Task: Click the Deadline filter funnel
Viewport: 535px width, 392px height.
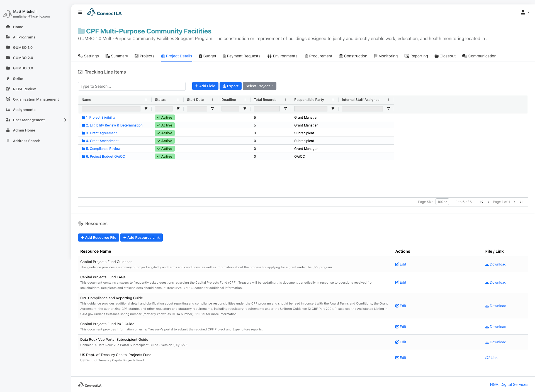Action: point(245,109)
